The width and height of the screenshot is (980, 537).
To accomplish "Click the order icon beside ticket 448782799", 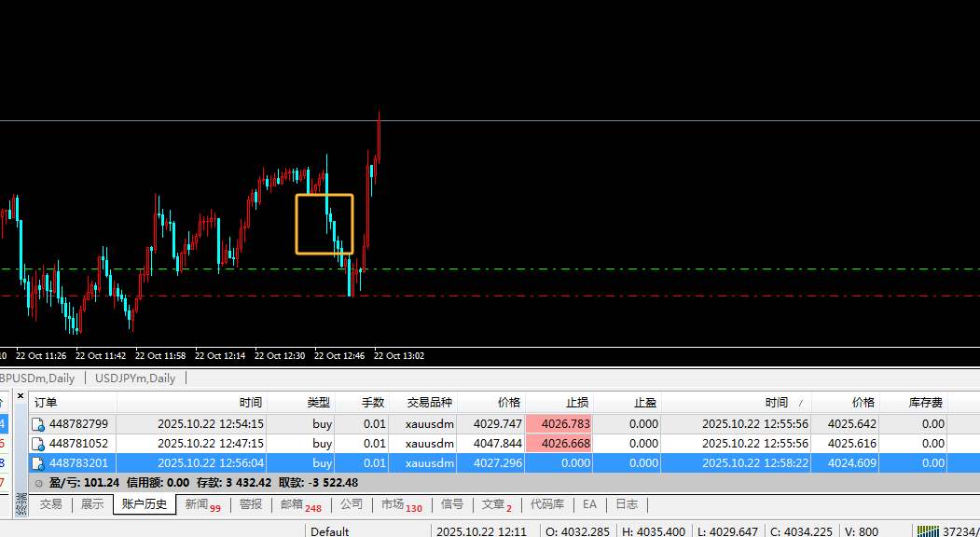I will [39, 424].
